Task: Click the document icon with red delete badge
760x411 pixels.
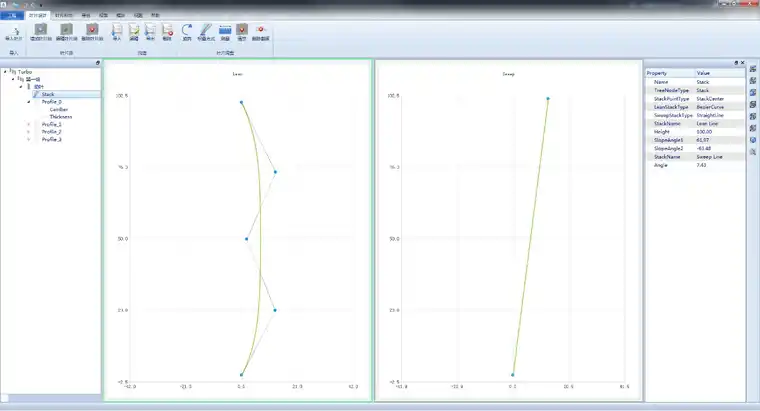Action: tap(167, 32)
